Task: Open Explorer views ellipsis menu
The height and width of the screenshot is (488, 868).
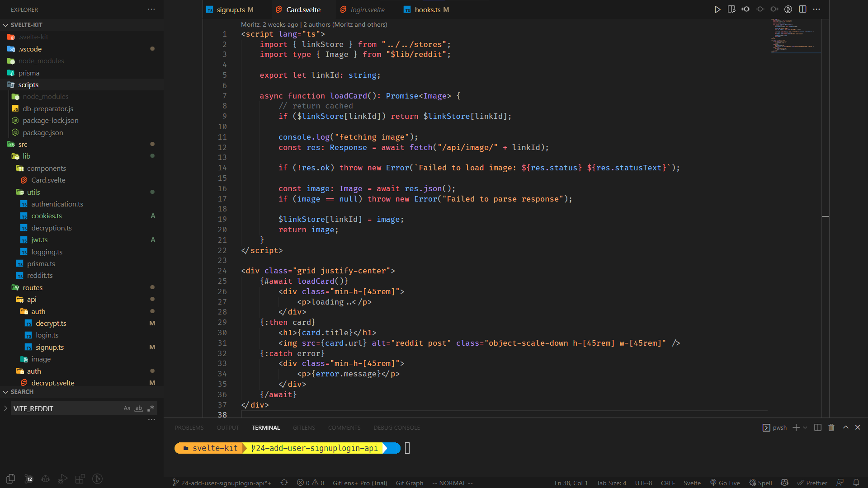Action: pos(151,9)
